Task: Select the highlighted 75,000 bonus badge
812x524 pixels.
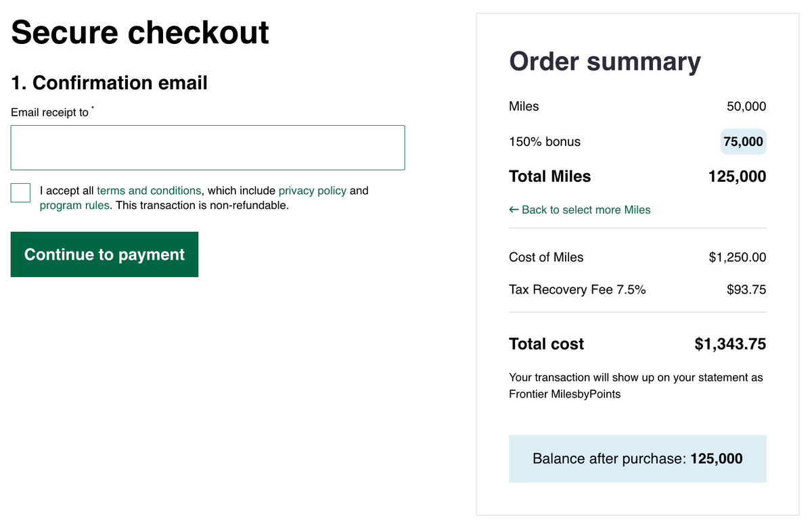Action: pos(743,141)
